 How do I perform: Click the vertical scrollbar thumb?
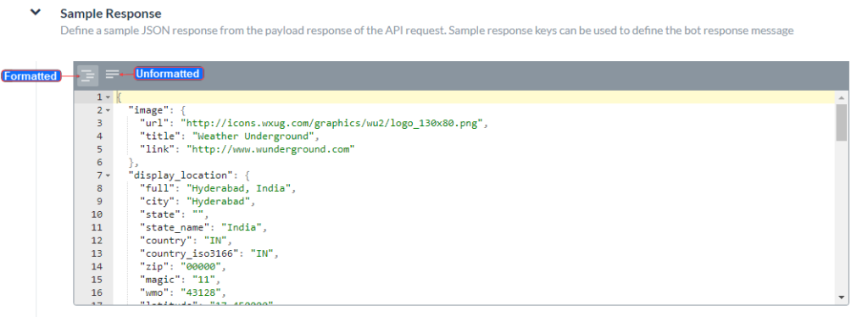click(842, 122)
